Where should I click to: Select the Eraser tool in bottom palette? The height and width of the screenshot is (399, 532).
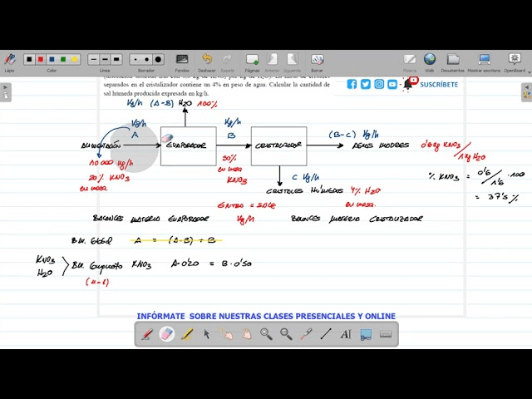click(x=166, y=334)
